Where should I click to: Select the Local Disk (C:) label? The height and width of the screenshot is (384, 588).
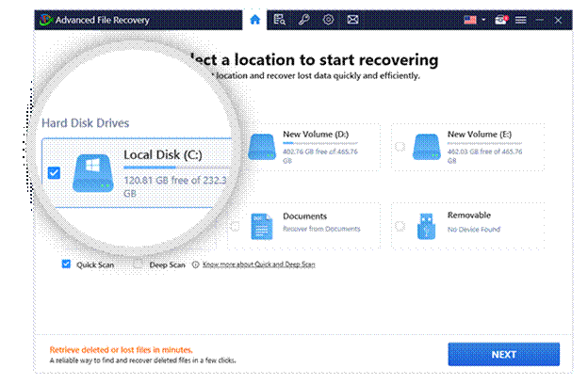[163, 154]
